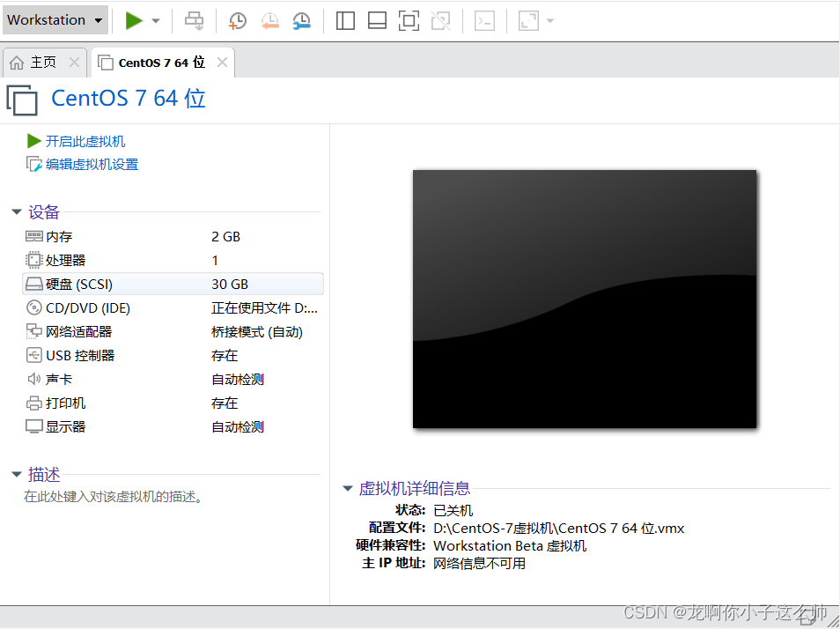Enter full screen mode icon
This screenshot has width=840, height=629.
click(409, 21)
